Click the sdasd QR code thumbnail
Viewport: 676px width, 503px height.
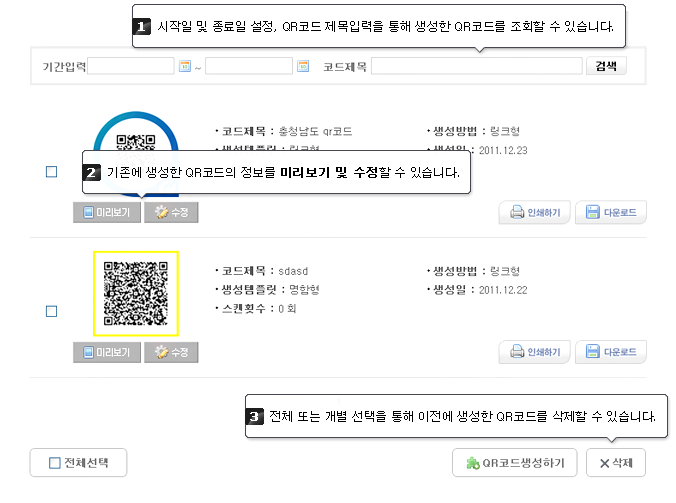click(x=136, y=294)
